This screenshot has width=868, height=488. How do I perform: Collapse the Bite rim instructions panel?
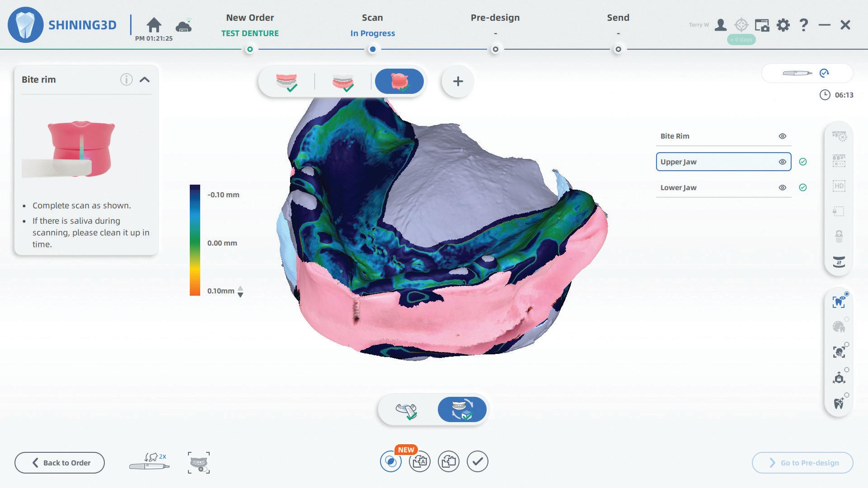pyautogui.click(x=145, y=80)
